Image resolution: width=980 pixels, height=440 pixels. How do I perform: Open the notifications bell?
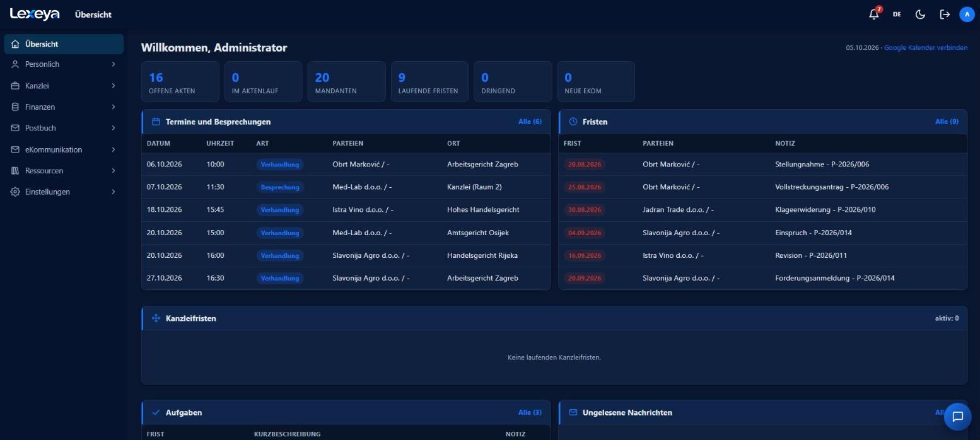[x=874, y=14]
